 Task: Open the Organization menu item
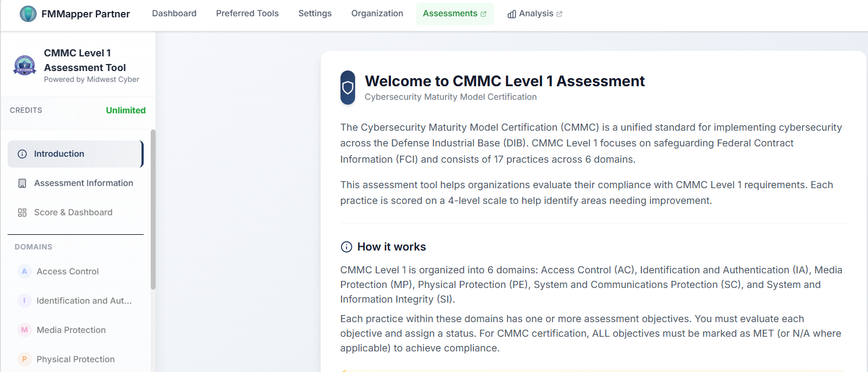point(377,13)
